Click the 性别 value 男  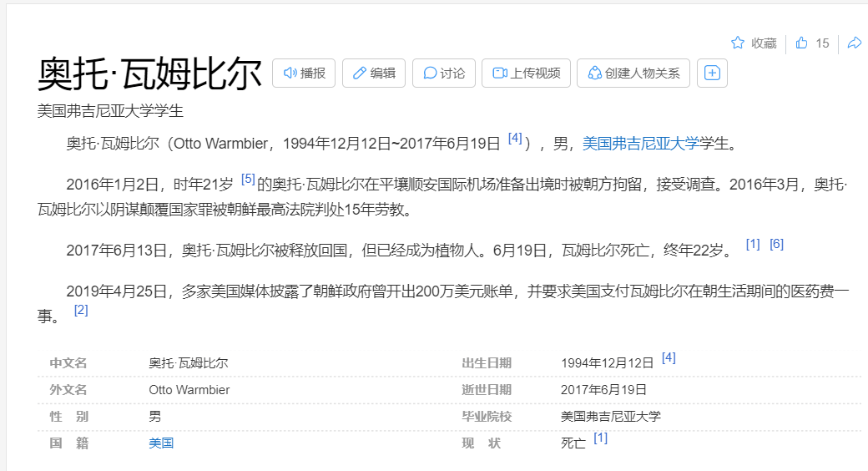tap(155, 417)
